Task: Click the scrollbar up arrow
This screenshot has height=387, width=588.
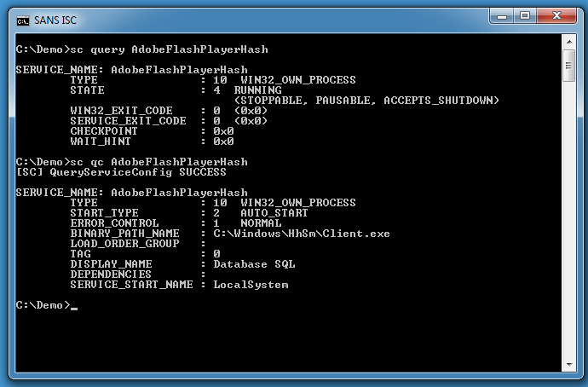Action: click(x=569, y=42)
